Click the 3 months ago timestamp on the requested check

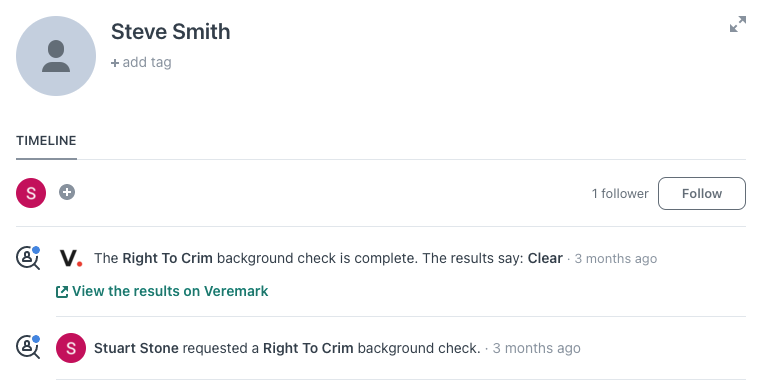[x=537, y=348]
